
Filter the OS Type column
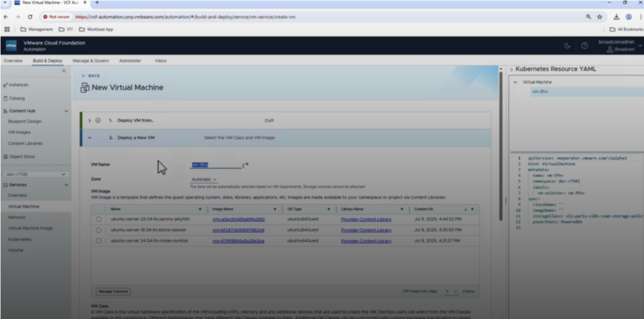click(329, 209)
